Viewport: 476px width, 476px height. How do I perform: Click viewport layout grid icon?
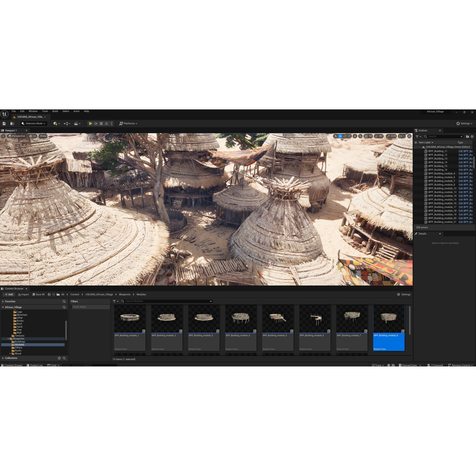pos(409,136)
